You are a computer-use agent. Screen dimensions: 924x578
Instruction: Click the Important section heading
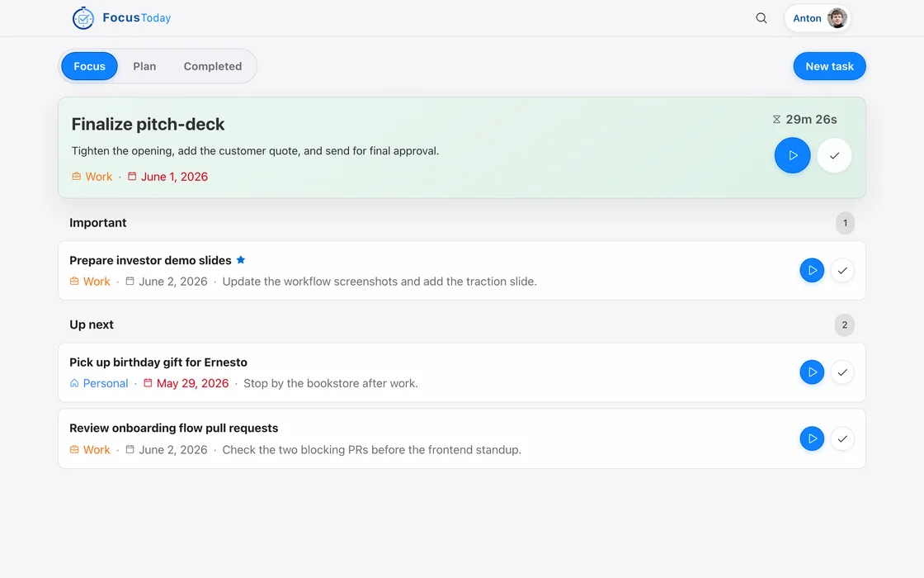(98, 222)
